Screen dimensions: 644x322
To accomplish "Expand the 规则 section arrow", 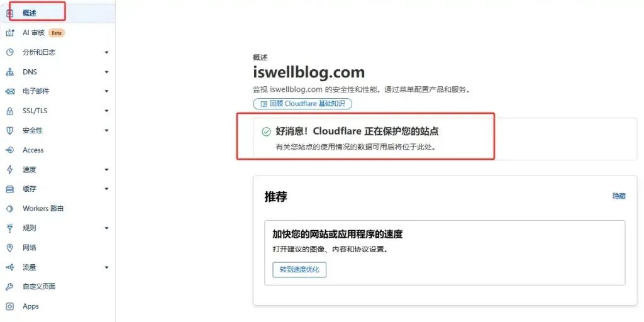I will tap(107, 228).
